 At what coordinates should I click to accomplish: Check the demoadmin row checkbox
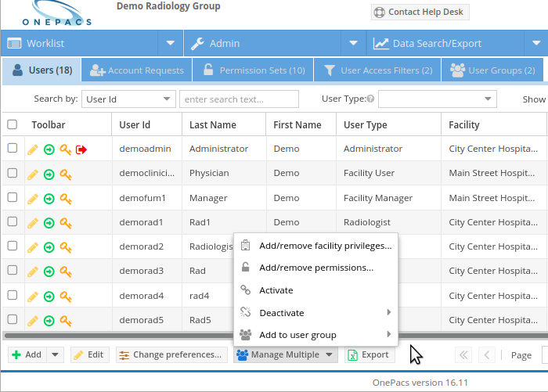coord(13,148)
